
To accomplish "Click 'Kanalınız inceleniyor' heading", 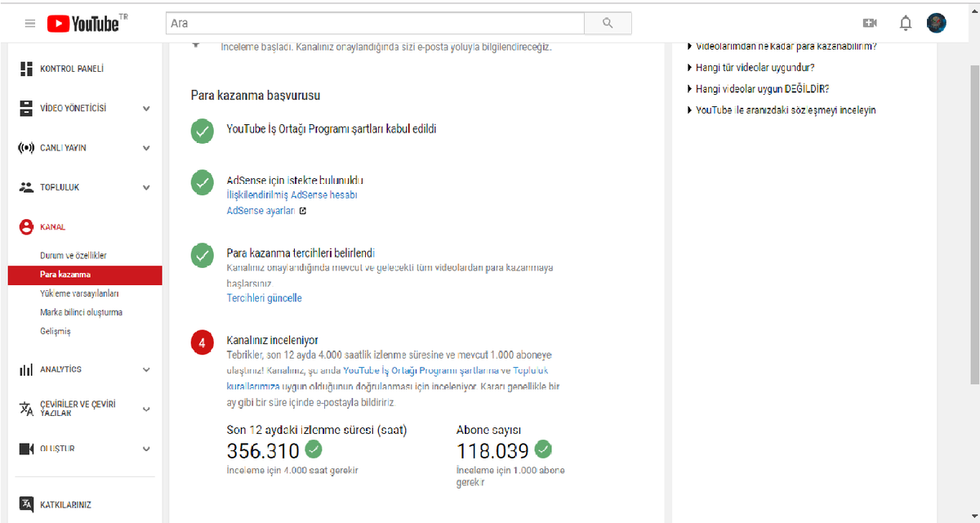I will [x=272, y=340].
